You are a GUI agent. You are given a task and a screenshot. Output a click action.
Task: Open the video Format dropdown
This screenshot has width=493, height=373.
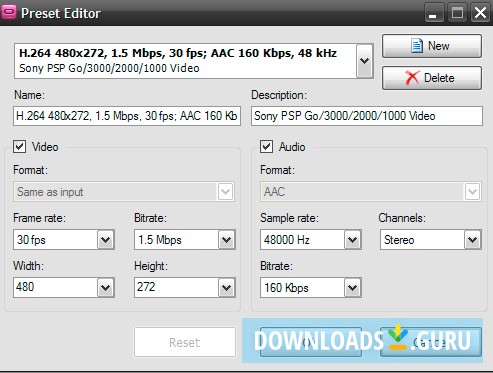pos(124,192)
